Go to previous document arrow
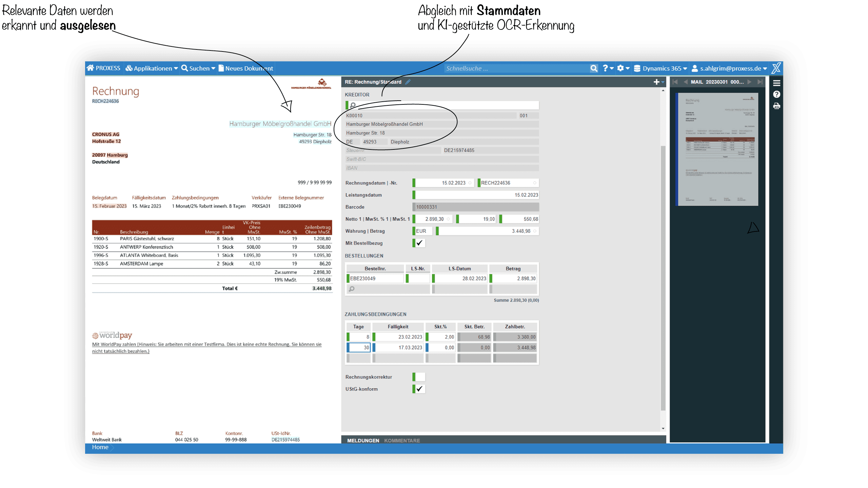This screenshot has width=868, height=488. 686,82
